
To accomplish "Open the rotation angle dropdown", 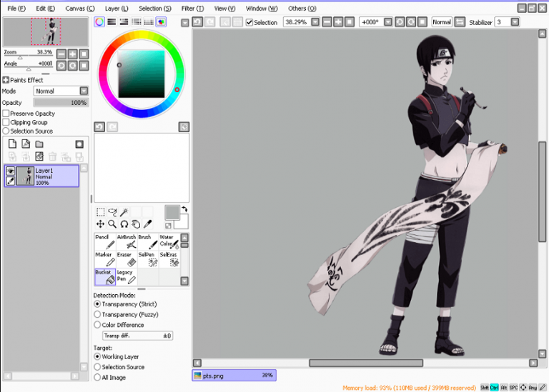I will (388, 22).
